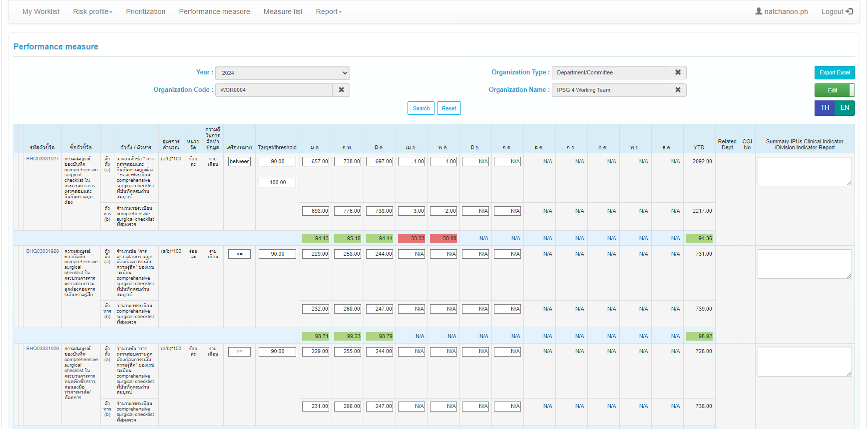This screenshot has width=868, height=429.
Task: Open indicator link BHQ03031928
Action: (x=42, y=251)
